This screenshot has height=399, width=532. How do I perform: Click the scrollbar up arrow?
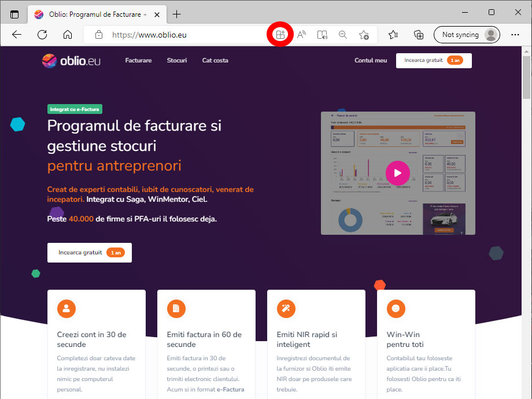tap(527, 51)
